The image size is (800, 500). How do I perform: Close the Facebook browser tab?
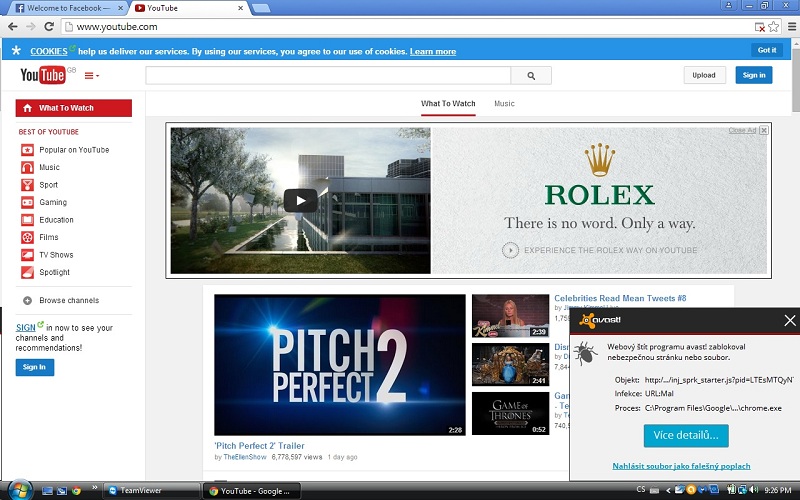[x=120, y=8]
